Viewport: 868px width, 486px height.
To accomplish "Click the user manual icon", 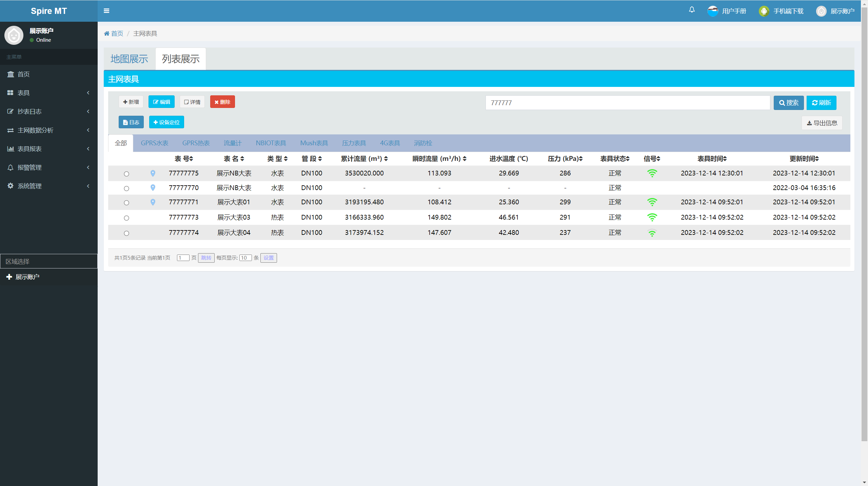I will (x=713, y=11).
